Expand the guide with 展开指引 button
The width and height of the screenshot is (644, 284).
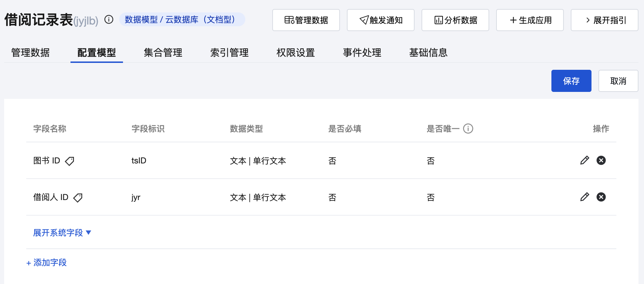tap(604, 20)
